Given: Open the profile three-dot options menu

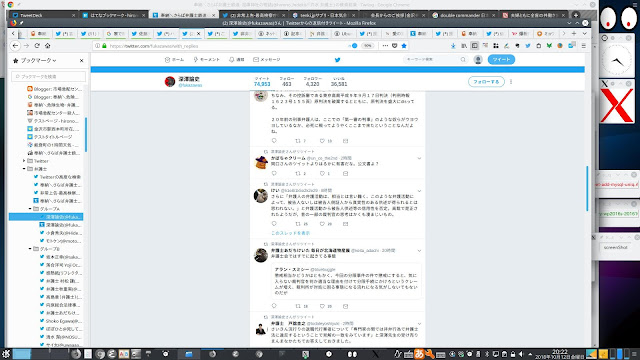Looking at the screenshot, I should click(511, 82).
